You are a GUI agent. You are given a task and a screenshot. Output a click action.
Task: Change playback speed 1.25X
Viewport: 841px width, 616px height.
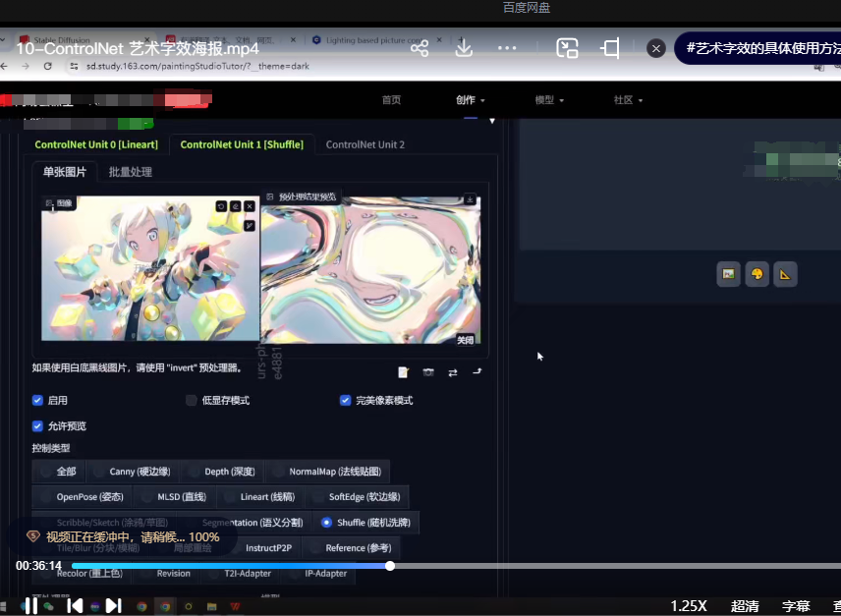[x=688, y=606]
